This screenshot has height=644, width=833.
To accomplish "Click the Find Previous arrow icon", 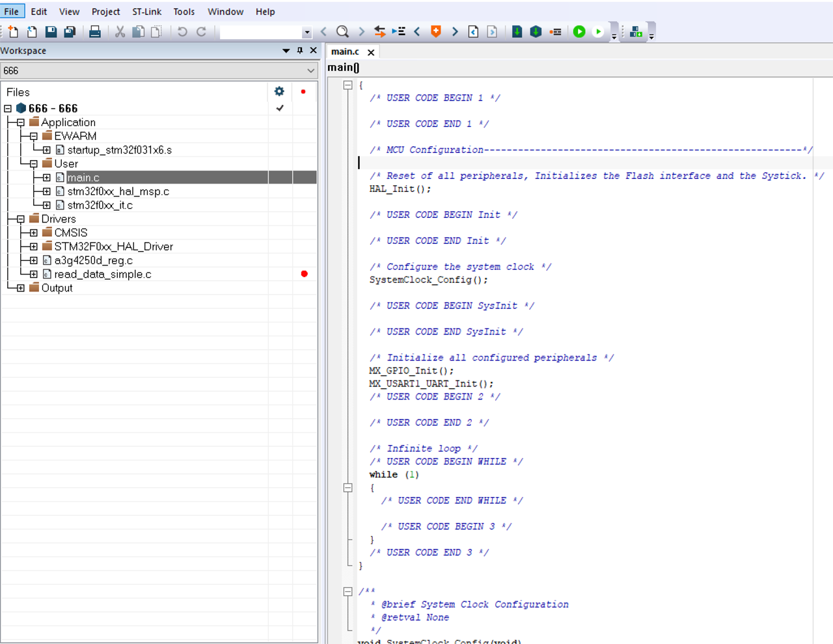I will (323, 31).
